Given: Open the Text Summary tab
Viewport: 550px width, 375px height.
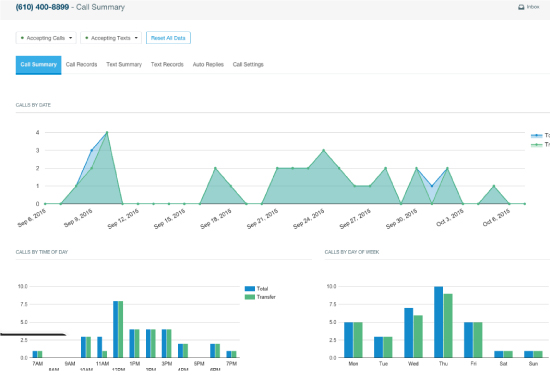Looking at the screenshot, I should [x=124, y=65].
